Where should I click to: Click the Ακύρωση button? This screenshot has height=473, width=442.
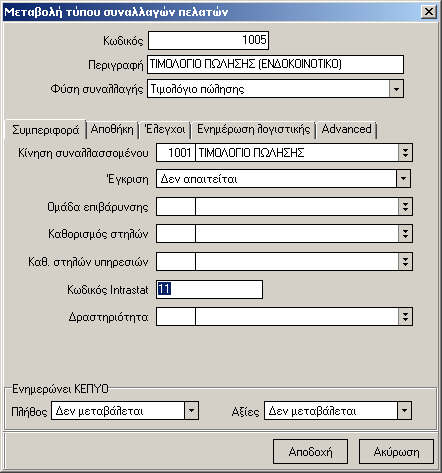(x=396, y=452)
